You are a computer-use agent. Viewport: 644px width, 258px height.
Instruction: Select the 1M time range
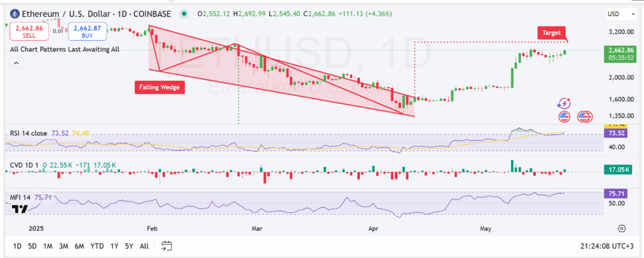[48, 246]
